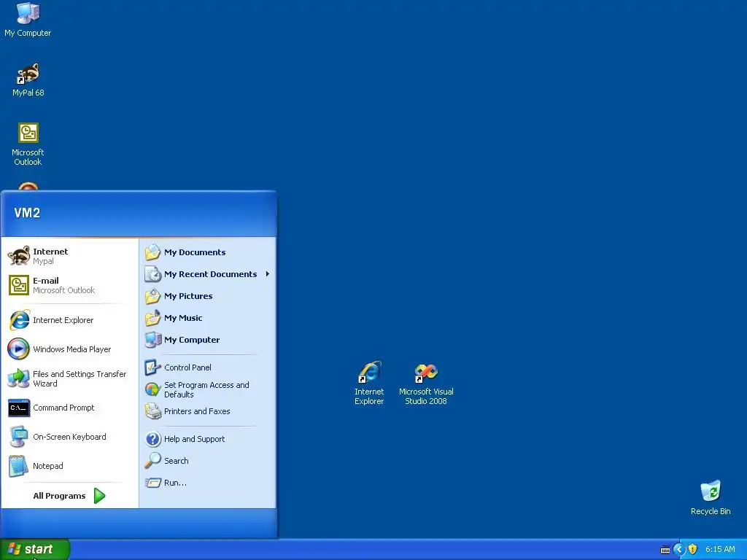Screen dimensions: 747x560
Task: Open Control Panel
Action: coord(208,367)
